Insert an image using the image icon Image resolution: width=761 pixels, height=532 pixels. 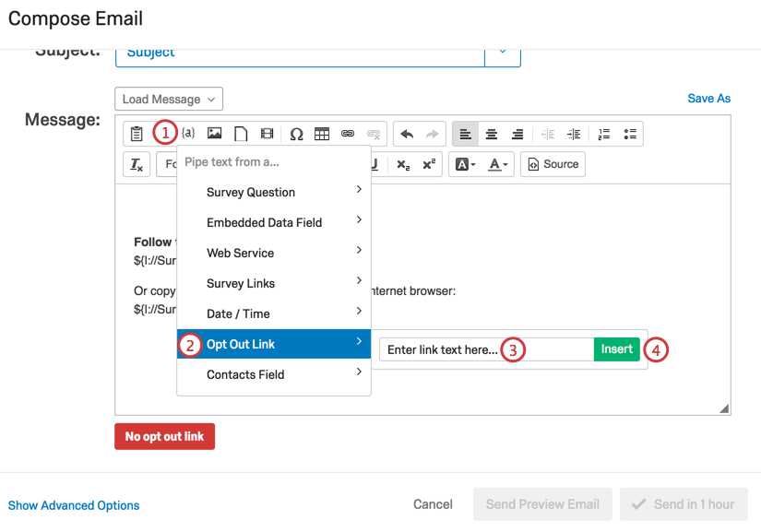(214, 134)
